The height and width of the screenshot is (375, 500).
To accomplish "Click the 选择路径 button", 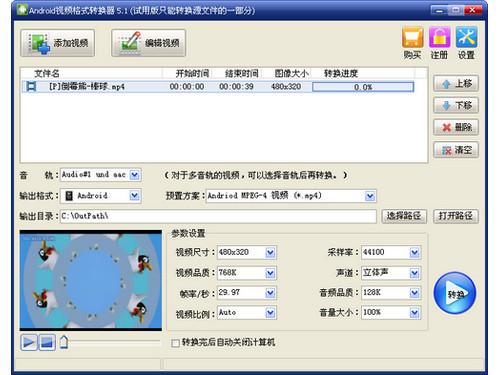I will pos(404,216).
